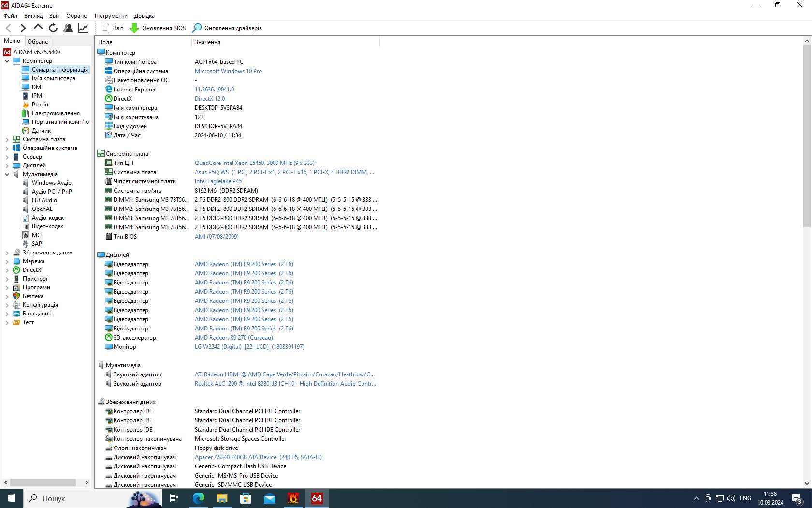Open the Інструменти menu
Screen dimensions: 812x508
(111, 16)
